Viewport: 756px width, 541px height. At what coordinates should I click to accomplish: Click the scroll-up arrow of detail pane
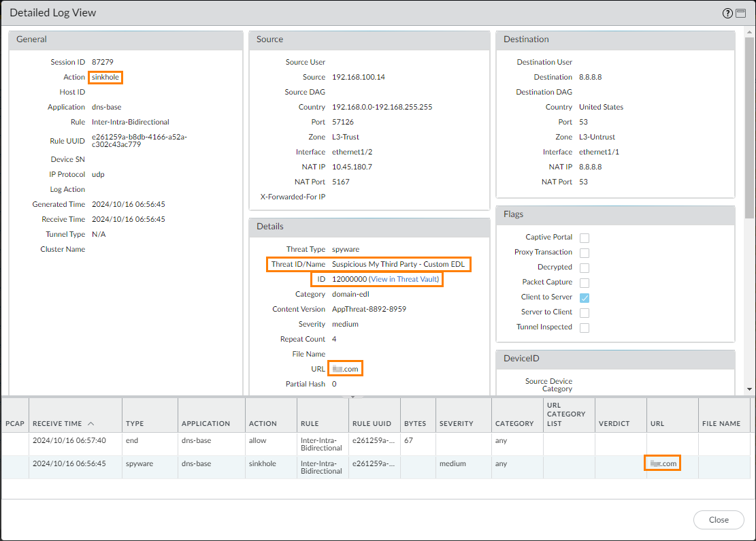tap(750, 34)
